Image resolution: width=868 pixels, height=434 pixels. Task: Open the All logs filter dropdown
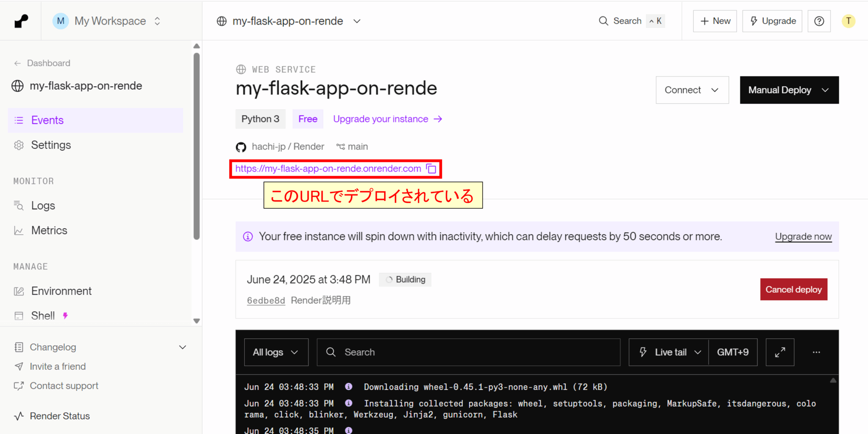pos(276,352)
